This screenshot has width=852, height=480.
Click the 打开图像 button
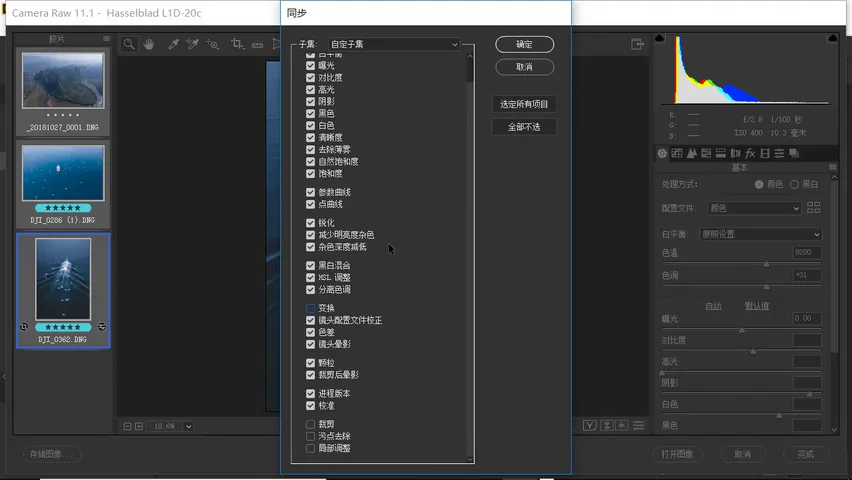pyautogui.click(x=677, y=454)
